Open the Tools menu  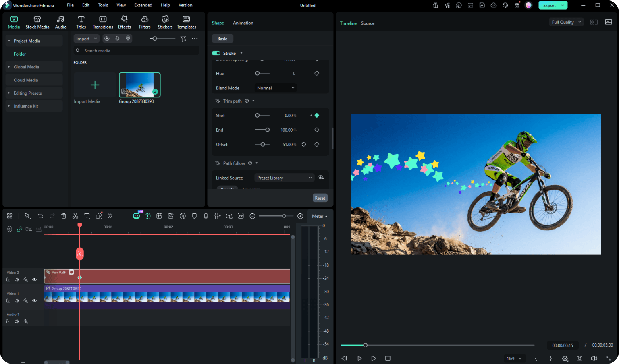103,5
